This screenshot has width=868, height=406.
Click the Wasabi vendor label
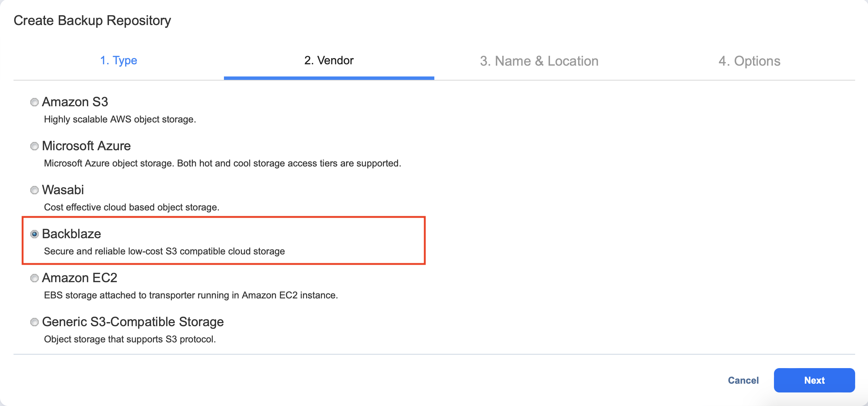coord(63,190)
